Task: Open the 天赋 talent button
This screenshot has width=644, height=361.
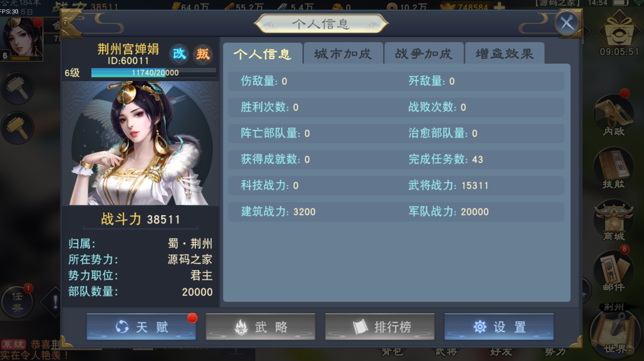Action: (x=141, y=327)
